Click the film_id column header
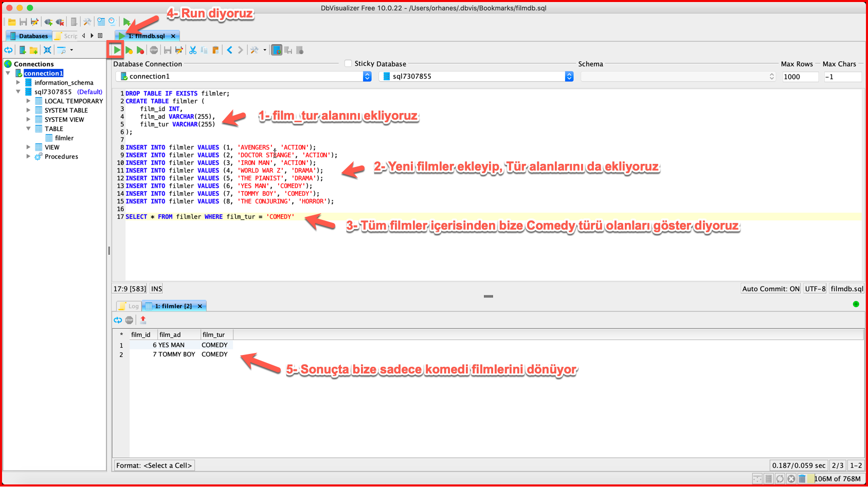Viewport: 868px width, 487px height. coord(143,334)
